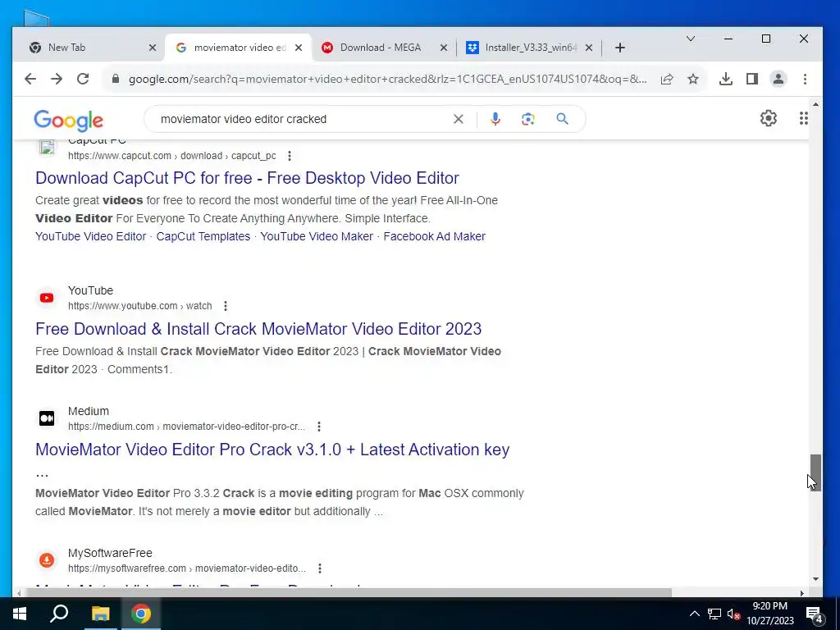The width and height of the screenshot is (840, 630).
Task: Open the YouTube Video Maker sublink
Action: [x=317, y=236]
